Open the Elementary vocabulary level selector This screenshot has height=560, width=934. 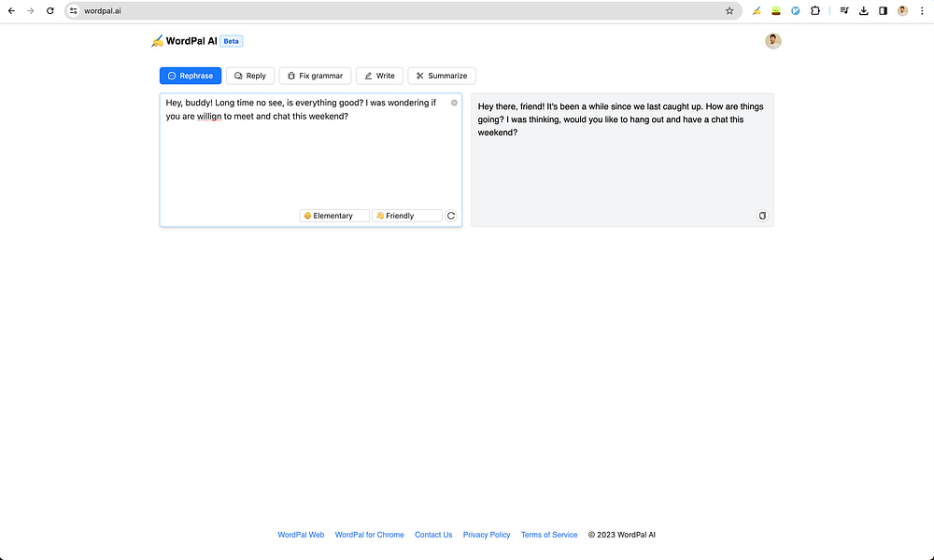click(333, 216)
